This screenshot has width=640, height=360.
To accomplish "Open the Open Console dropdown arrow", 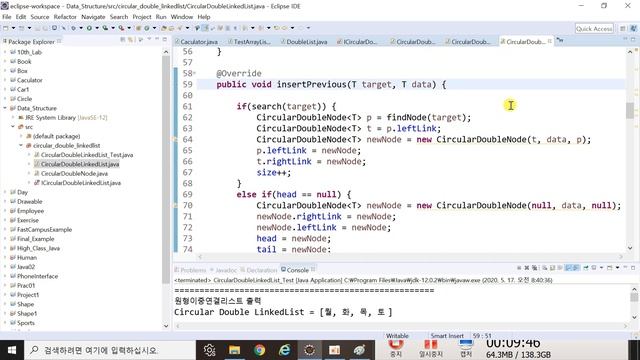I will point(617,268).
